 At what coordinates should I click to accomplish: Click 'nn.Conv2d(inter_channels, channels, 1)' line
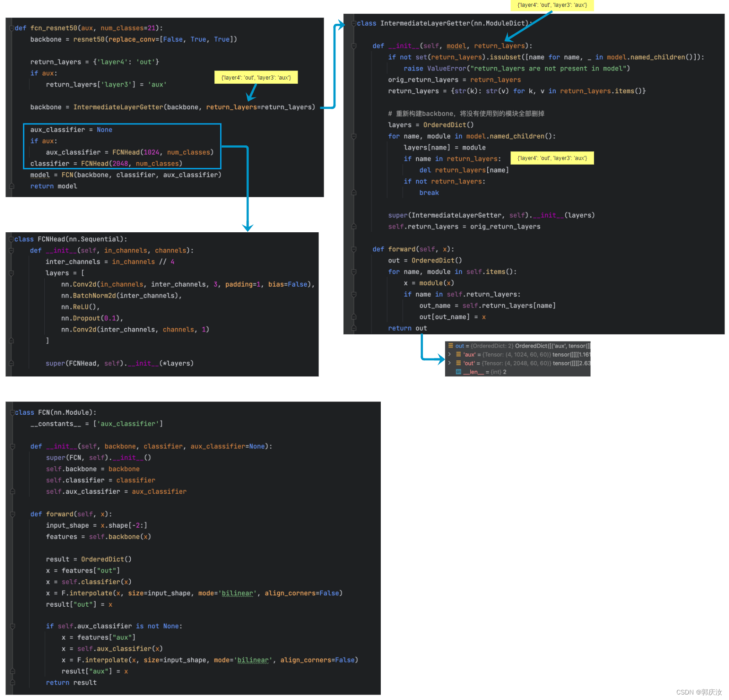coord(135,330)
